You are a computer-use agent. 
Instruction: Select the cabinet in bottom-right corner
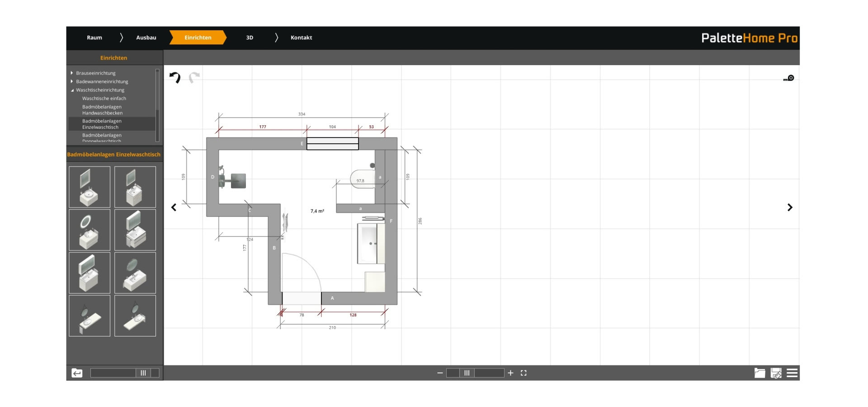(x=375, y=282)
